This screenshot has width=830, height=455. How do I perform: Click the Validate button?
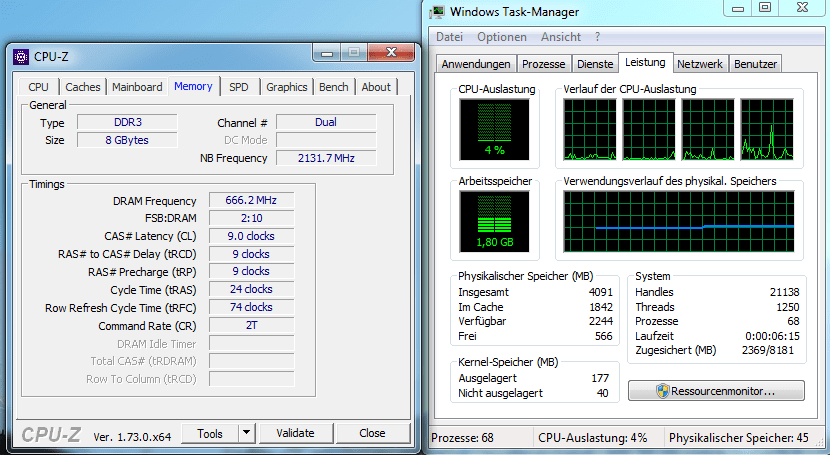click(x=295, y=433)
